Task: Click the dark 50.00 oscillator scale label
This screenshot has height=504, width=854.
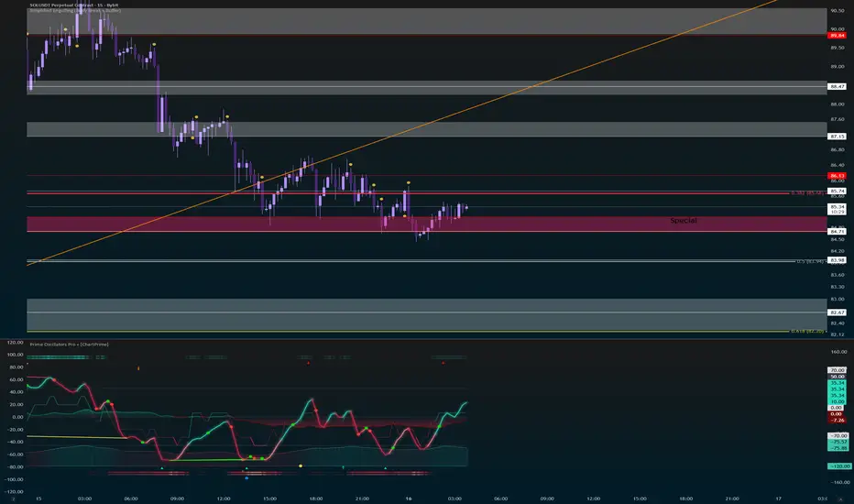Action: point(837,377)
